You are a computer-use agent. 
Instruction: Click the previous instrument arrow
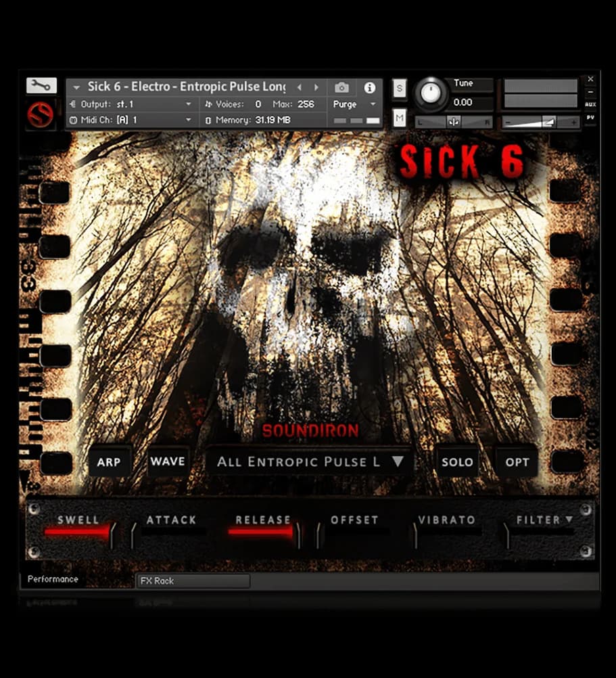pos(299,87)
